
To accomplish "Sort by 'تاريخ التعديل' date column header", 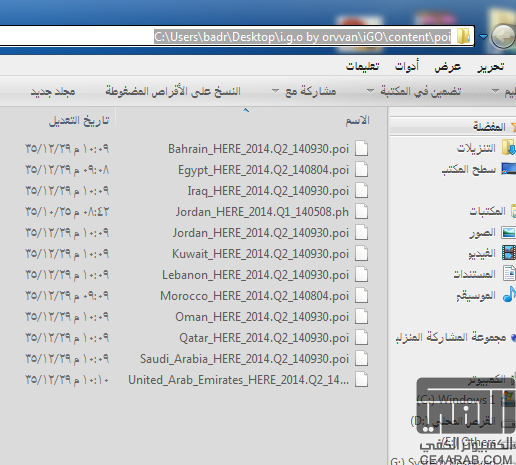I will pyautogui.click(x=79, y=121).
